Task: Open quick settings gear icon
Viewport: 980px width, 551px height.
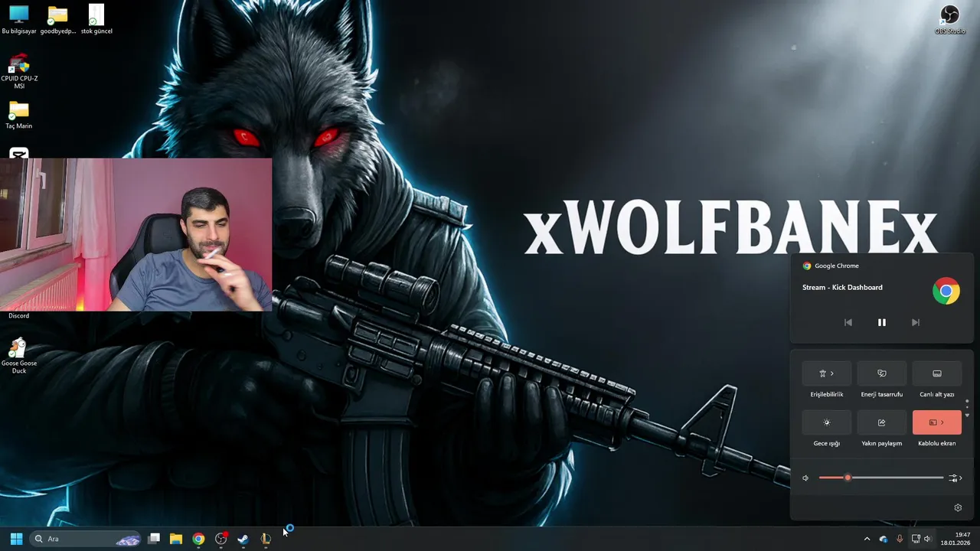Action: click(958, 507)
